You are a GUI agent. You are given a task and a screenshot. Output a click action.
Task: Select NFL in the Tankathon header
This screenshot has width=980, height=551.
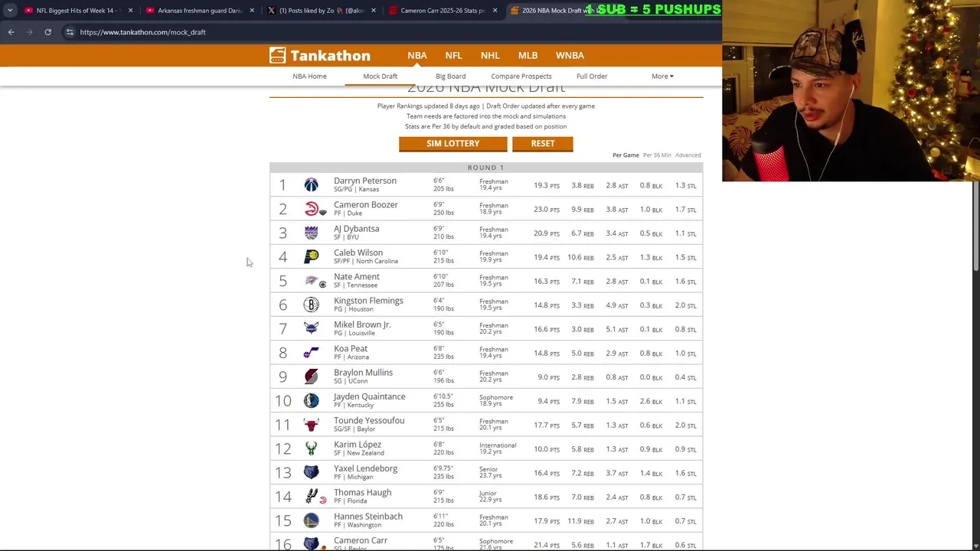click(x=453, y=55)
